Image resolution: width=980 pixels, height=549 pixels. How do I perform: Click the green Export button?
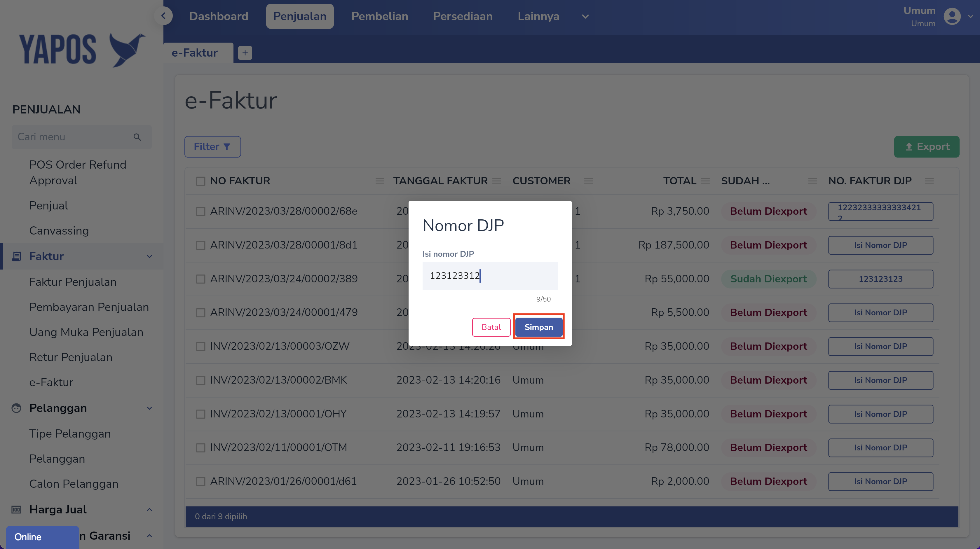click(x=927, y=147)
